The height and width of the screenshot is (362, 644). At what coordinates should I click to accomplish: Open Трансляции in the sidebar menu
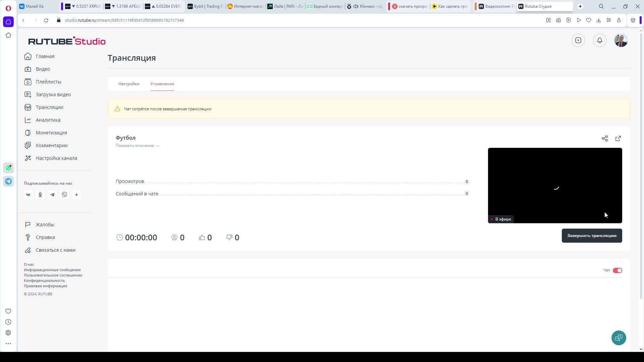[x=49, y=107]
